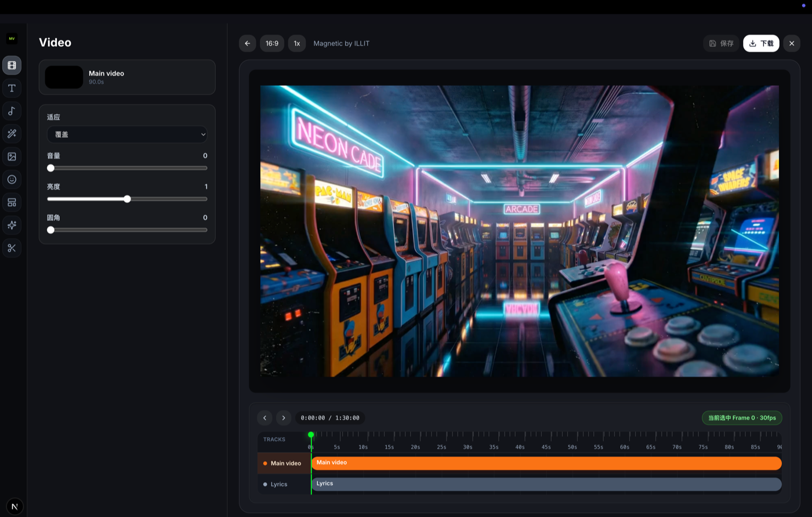
Task: Select the gray Lyrics clip on timeline
Action: pos(546,484)
